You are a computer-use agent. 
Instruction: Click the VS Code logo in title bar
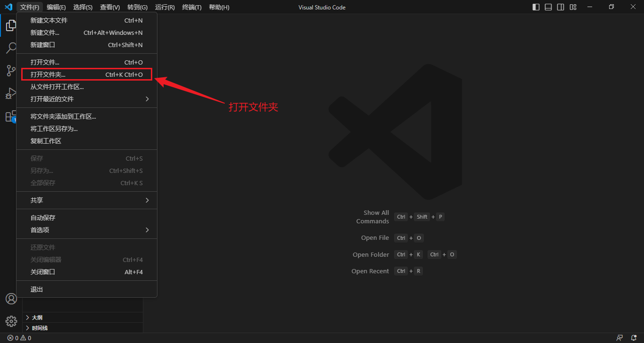tap(8, 7)
